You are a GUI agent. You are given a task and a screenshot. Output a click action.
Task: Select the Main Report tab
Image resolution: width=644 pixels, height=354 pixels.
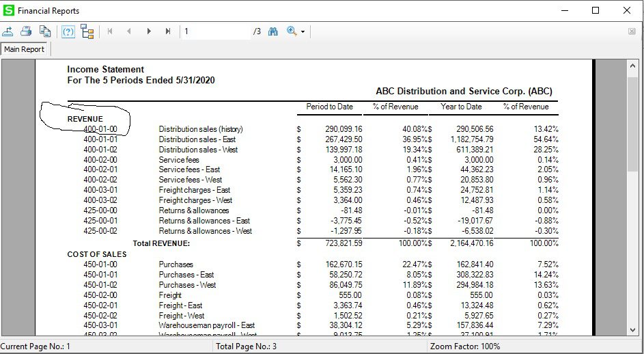pyautogui.click(x=24, y=49)
